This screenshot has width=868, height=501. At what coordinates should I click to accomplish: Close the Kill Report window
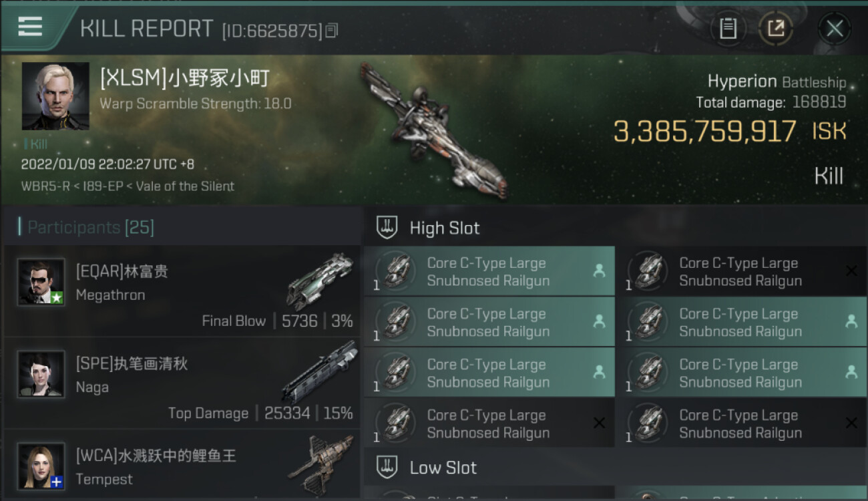pyautogui.click(x=835, y=29)
